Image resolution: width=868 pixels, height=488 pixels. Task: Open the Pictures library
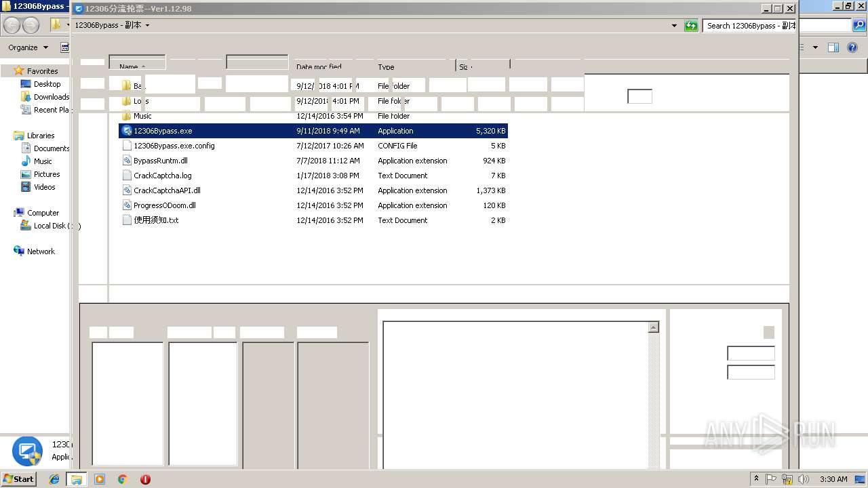(47, 174)
